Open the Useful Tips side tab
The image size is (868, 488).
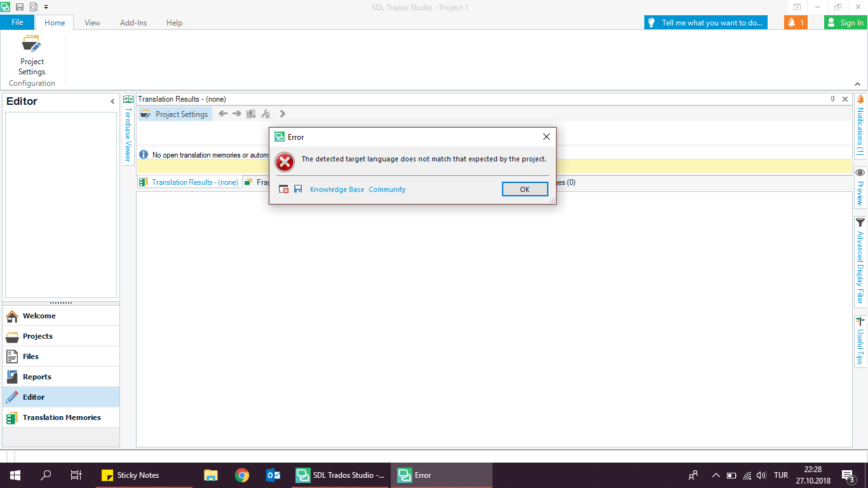pyautogui.click(x=860, y=340)
